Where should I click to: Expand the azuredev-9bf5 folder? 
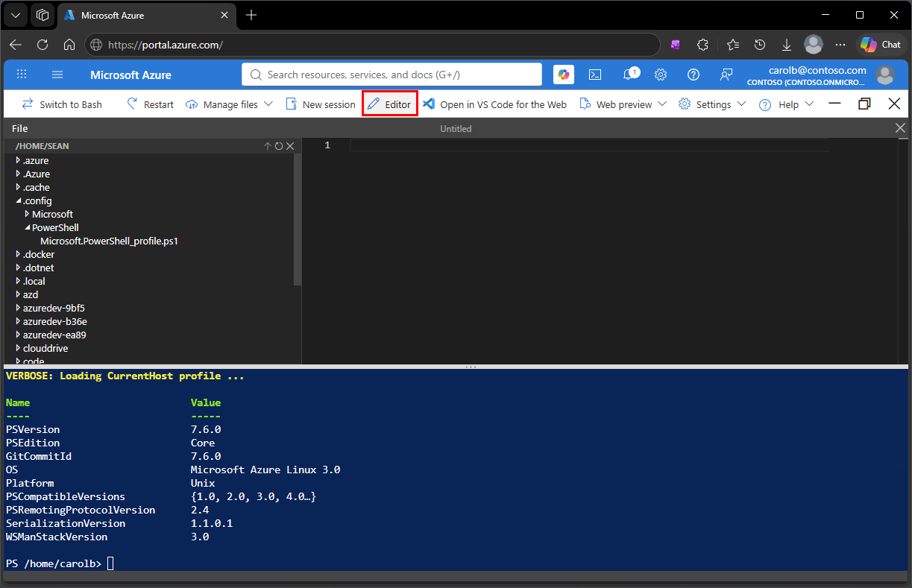click(x=19, y=308)
